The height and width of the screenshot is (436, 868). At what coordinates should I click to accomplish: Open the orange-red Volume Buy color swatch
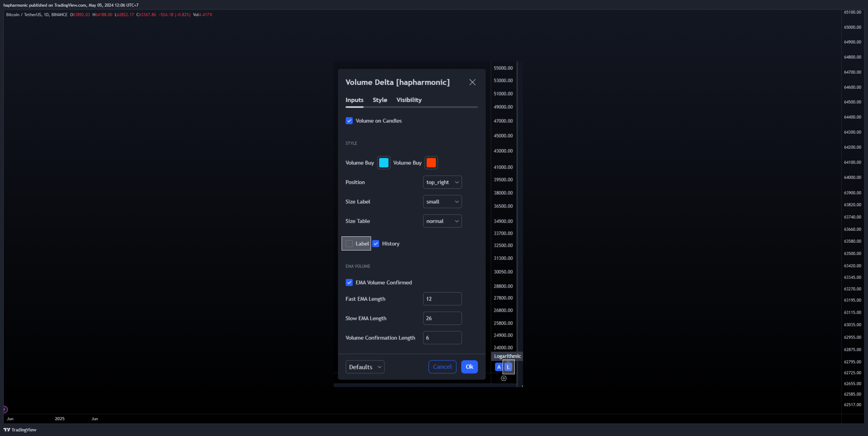431,163
